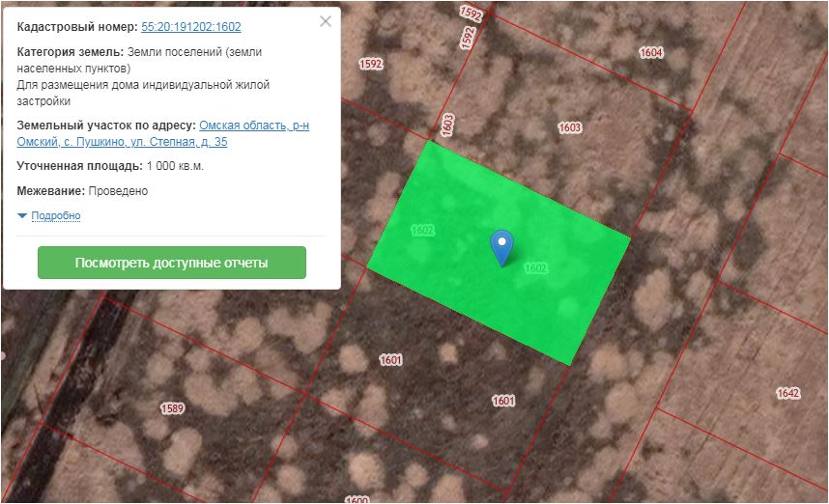The image size is (829, 504).
Task: Click parcel label 1589 on map
Action: pos(172,408)
